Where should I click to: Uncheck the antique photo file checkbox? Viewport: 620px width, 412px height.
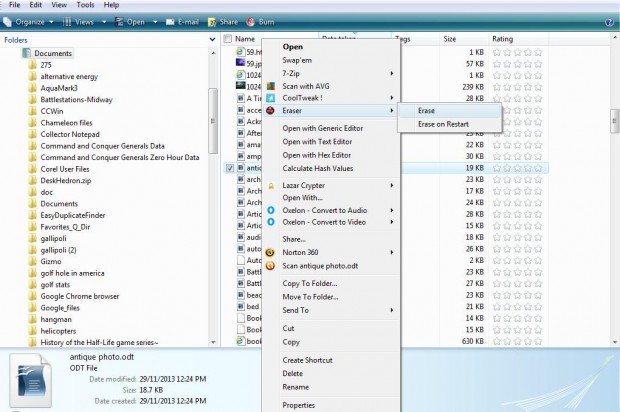(x=230, y=168)
